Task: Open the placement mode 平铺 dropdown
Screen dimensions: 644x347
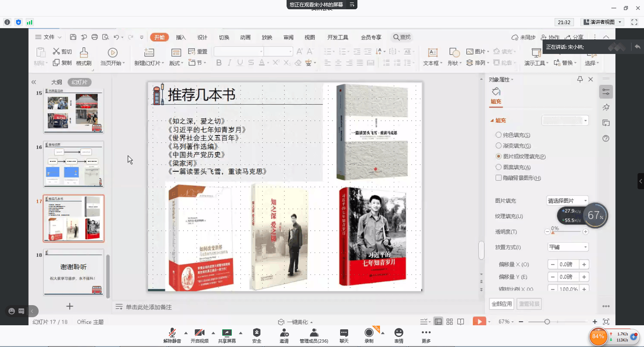Action: pyautogui.click(x=568, y=247)
